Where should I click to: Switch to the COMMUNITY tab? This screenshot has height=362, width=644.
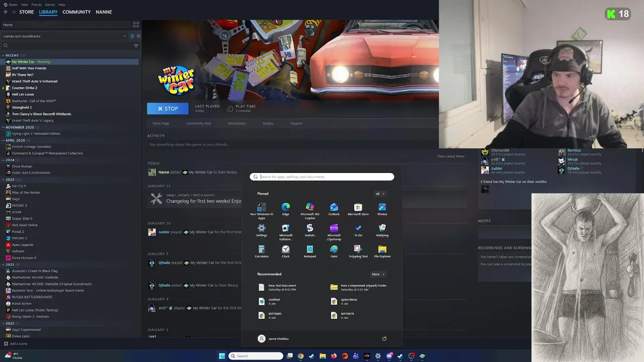[76, 12]
